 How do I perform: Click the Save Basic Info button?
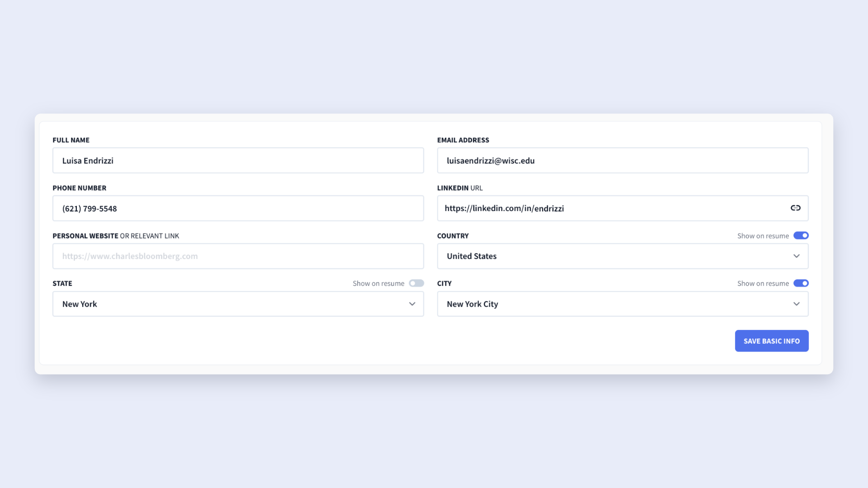[x=772, y=341]
